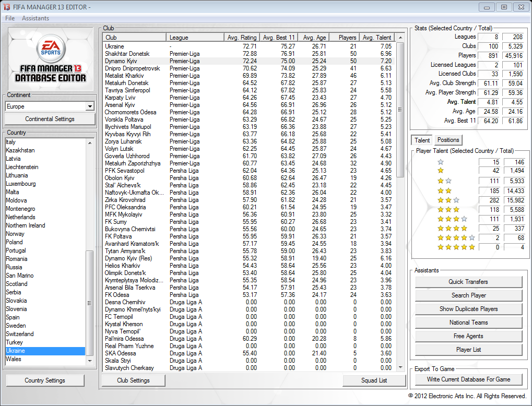Image resolution: width=532 pixels, height=406 pixels.
Task: Sort by Avg. Best 11 column header
Action: tap(279, 37)
